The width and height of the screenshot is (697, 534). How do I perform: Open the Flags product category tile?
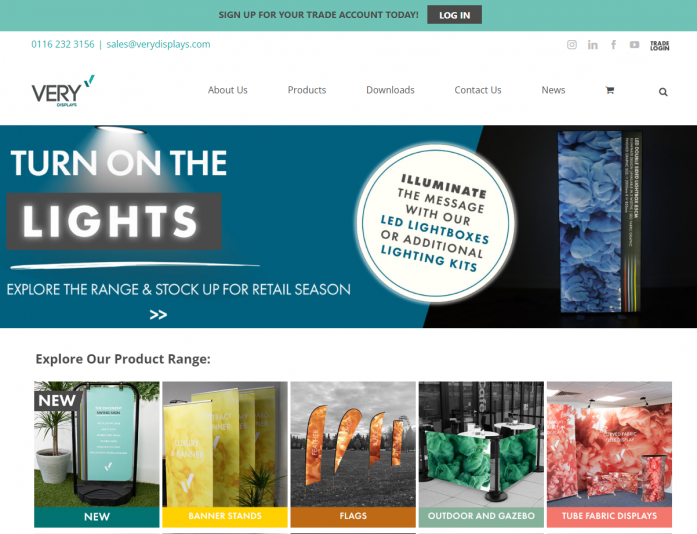pyautogui.click(x=353, y=454)
